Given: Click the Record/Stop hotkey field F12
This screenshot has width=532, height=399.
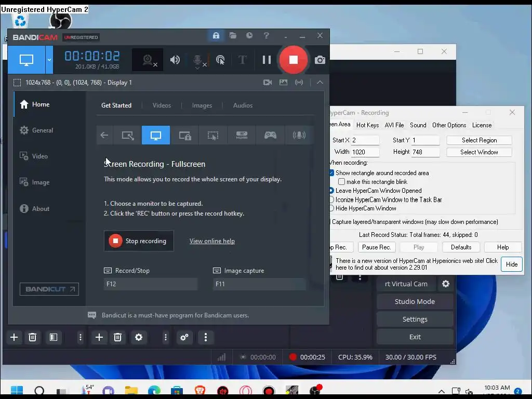Looking at the screenshot, I should pyautogui.click(x=151, y=284).
